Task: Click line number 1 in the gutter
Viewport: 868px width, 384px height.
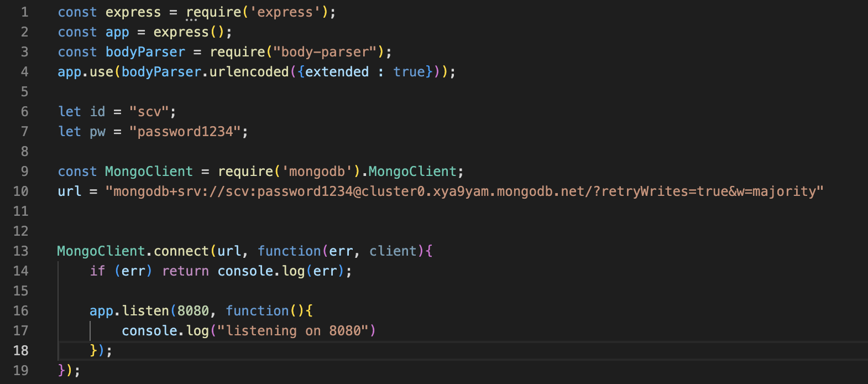Action: pyautogui.click(x=24, y=12)
